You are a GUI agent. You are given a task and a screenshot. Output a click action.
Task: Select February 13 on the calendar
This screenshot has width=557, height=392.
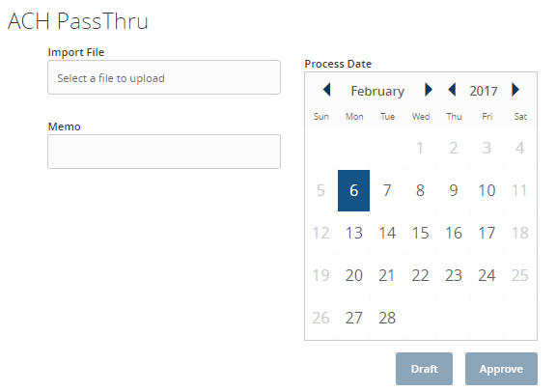[x=354, y=233]
